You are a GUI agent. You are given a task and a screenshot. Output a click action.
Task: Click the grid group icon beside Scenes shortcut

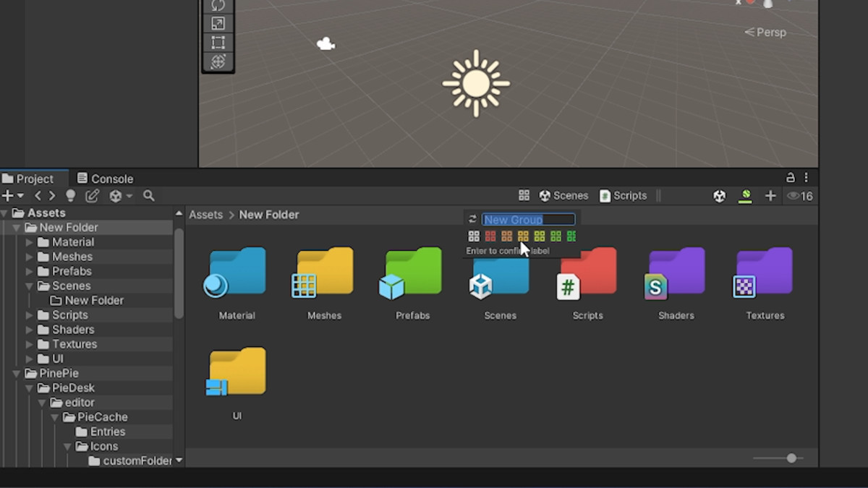(x=524, y=195)
